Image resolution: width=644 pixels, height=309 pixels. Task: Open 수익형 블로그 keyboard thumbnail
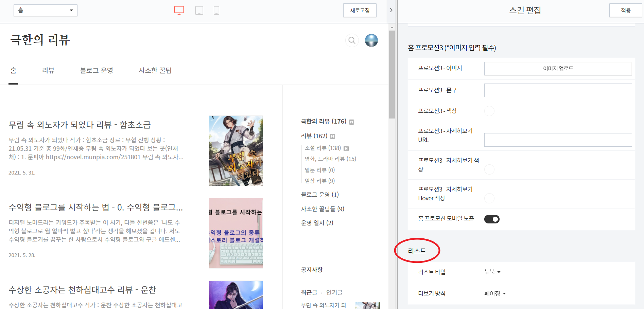click(236, 233)
